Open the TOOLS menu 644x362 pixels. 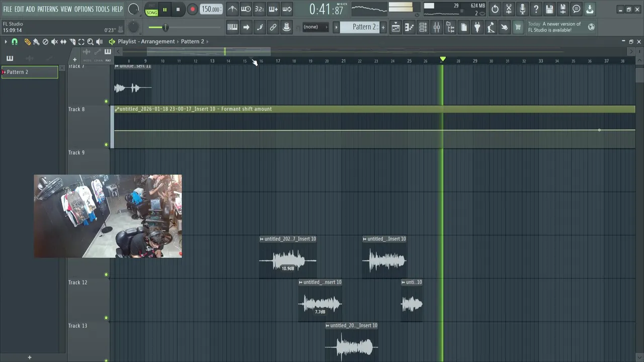(102, 9)
